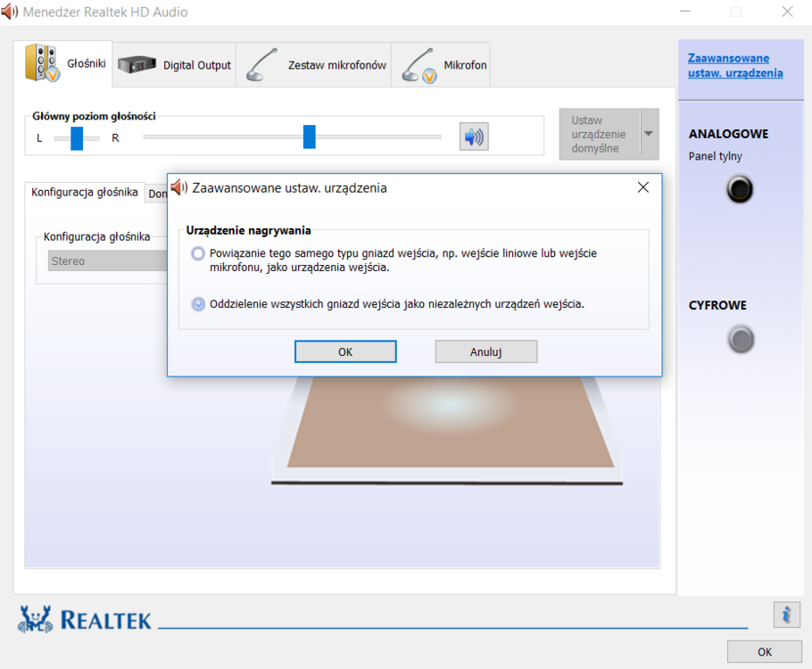
Task: Open Zaawansowane ustaw. urządzenia link
Action: pyautogui.click(x=735, y=66)
